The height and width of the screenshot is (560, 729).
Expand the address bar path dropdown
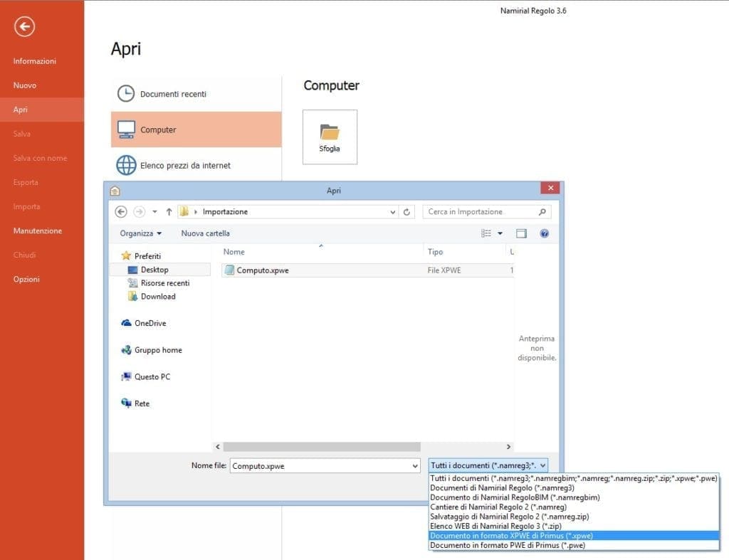393,212
